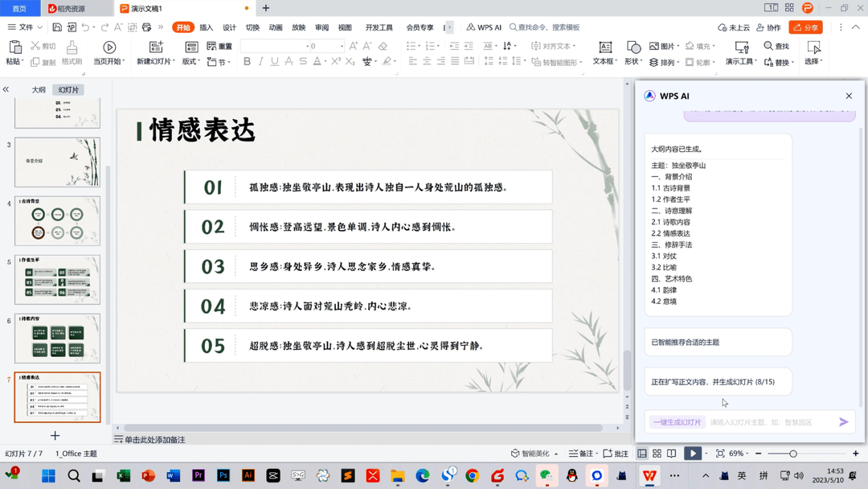Select slide 3 thumbnail in the panel
This screenshot has width=868, height=489.
pos(57,161)
